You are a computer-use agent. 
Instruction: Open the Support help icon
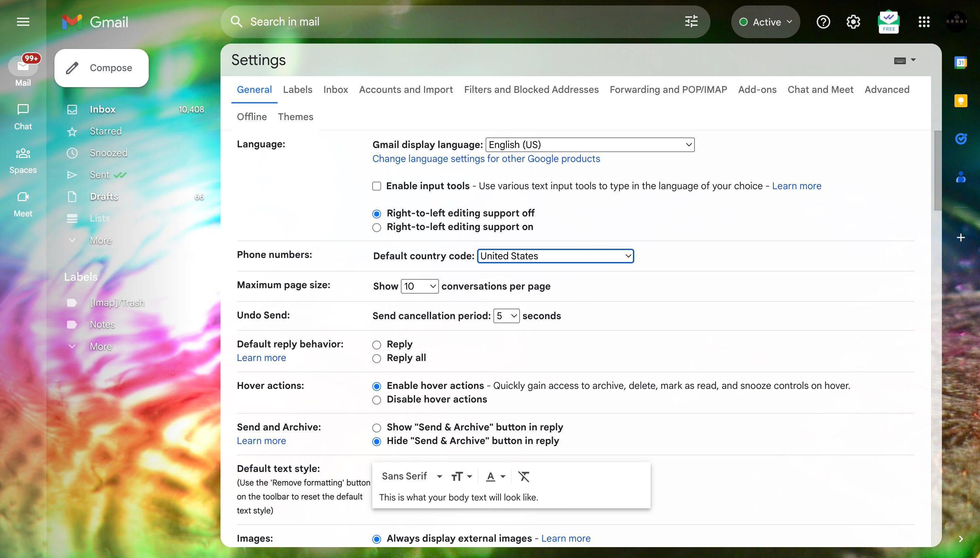[823, 22]
